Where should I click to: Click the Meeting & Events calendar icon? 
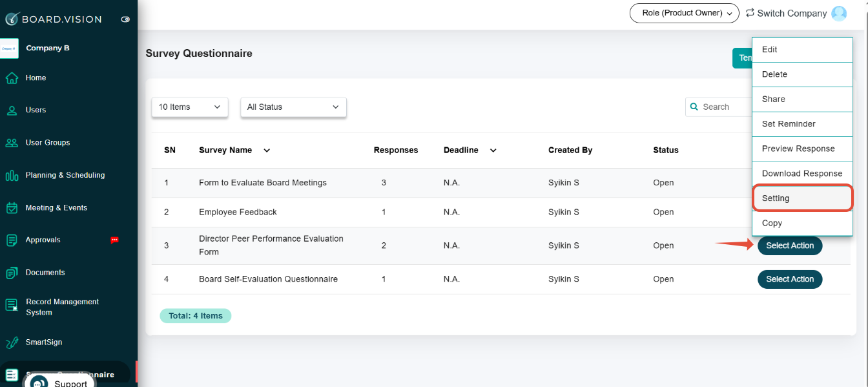tap(12, 208)
